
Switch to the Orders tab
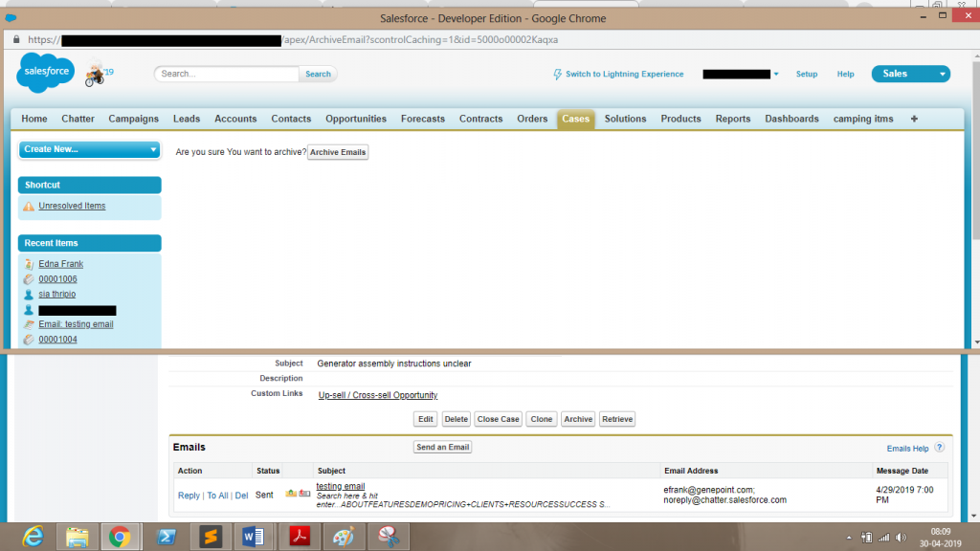click(532, 119)
